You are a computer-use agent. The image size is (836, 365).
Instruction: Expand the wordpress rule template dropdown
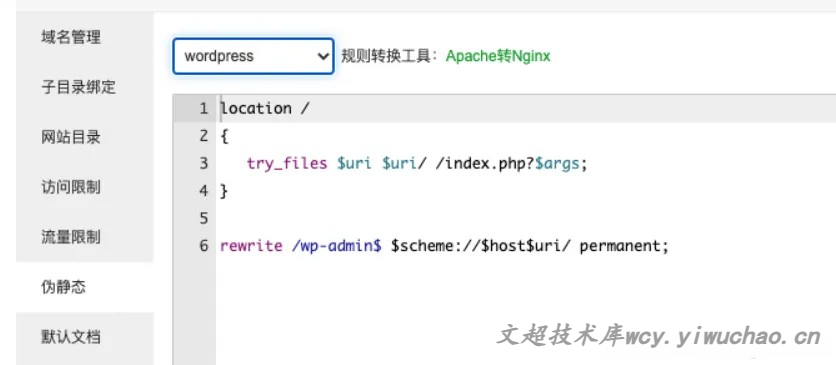[x=253, y=56]
